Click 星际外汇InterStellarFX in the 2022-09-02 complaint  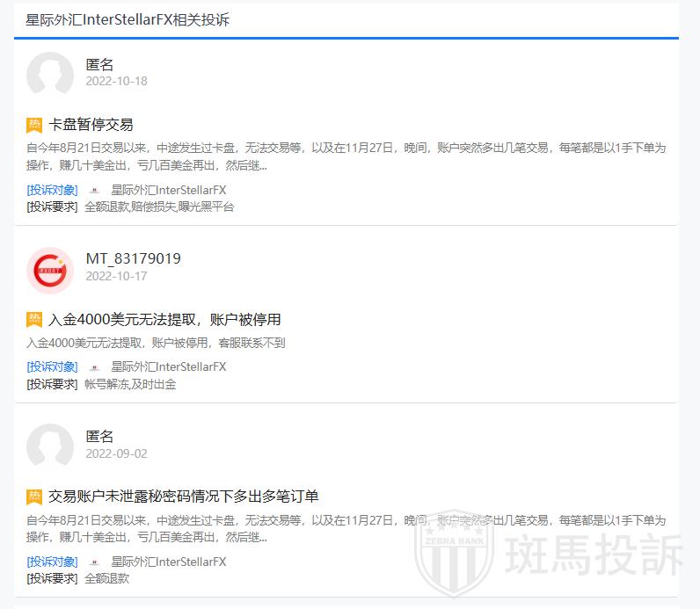point(168,562)
